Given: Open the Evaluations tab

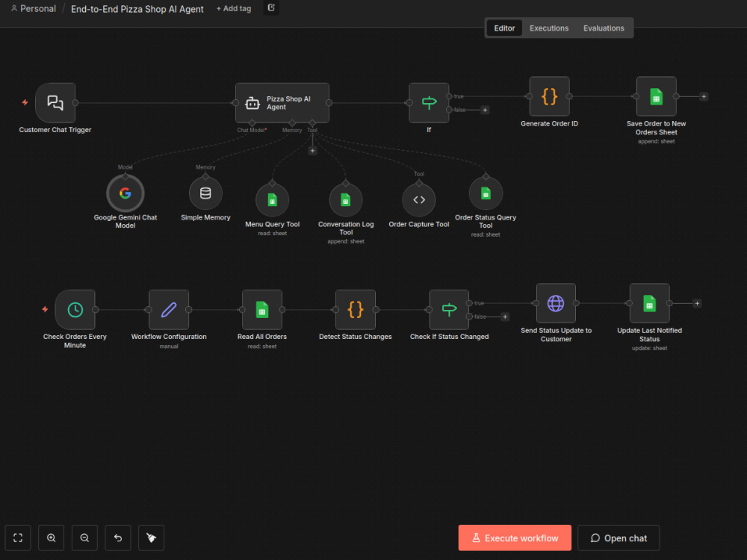Looking at the screenshot, I should point(604,28).
